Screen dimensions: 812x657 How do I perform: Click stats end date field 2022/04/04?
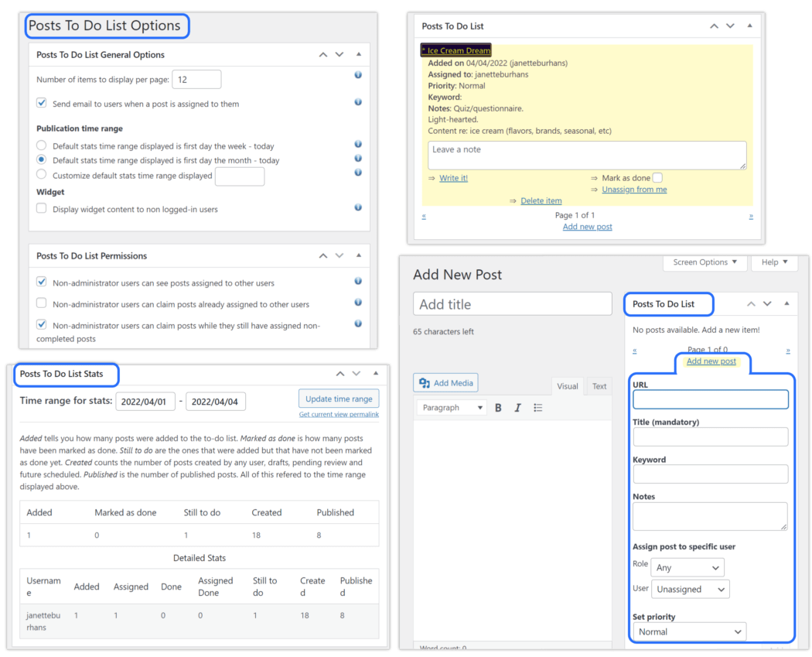(216, 402)
